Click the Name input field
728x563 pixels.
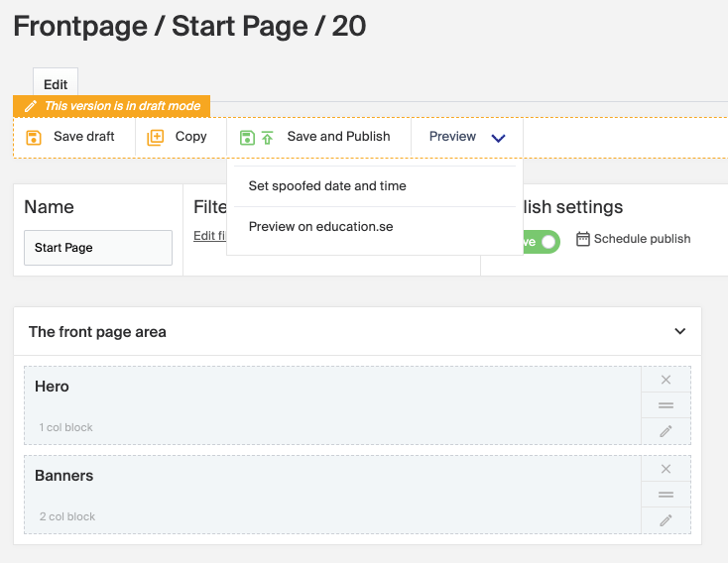[x=98, y=248]
